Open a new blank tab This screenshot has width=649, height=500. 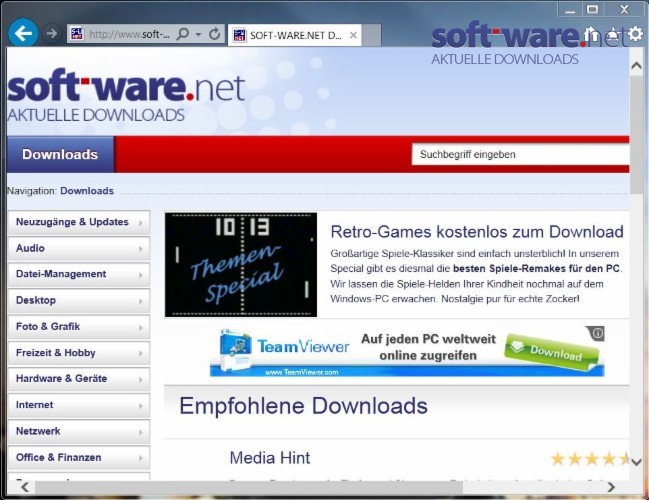click(x=371, y=35)
